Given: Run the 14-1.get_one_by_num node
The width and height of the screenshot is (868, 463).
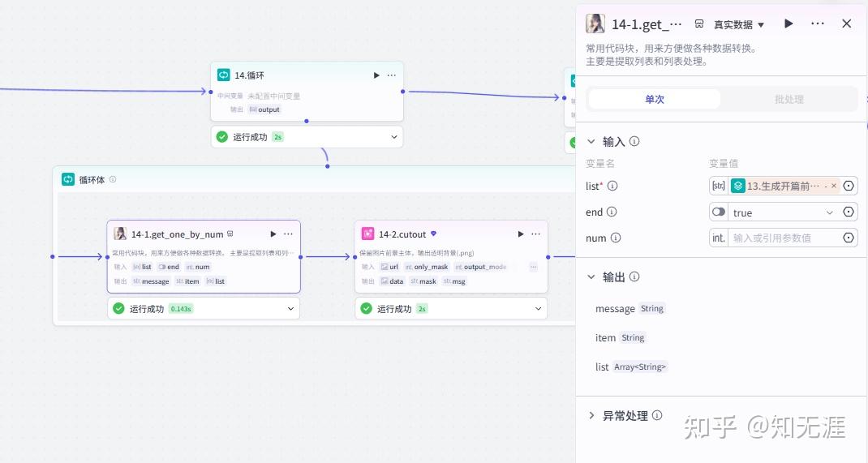Looking at the screenshot, I should pyautogui.click(x=273, y=234).
